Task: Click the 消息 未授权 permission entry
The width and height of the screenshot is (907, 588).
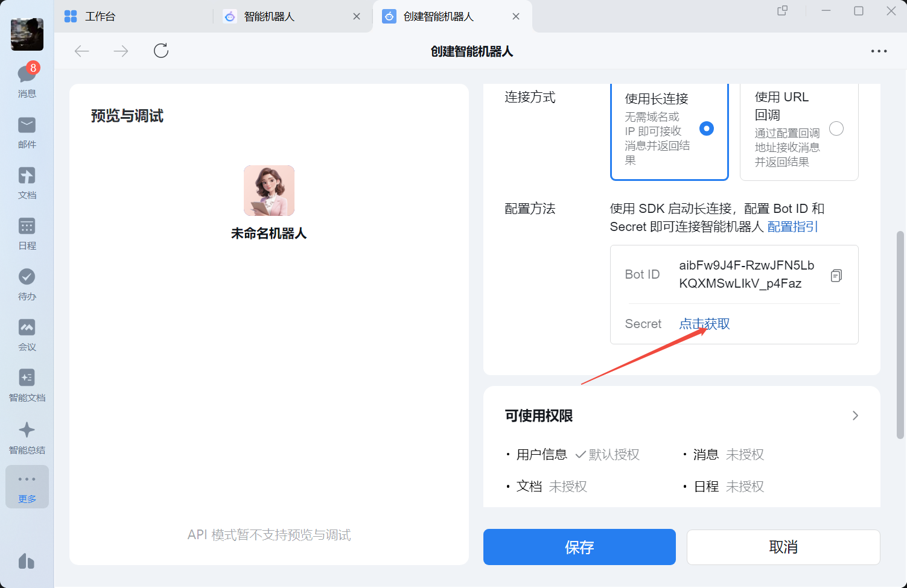Action: pos(724,455)
